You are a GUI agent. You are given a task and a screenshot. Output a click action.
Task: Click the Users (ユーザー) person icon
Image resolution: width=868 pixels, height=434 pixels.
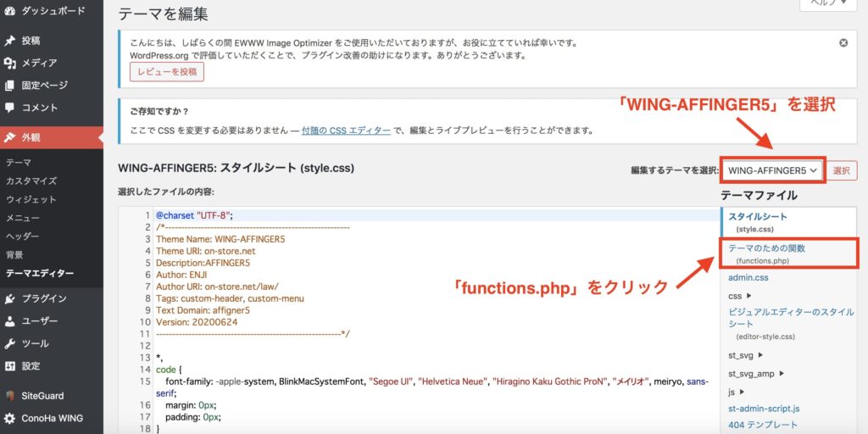click(9, 321)
